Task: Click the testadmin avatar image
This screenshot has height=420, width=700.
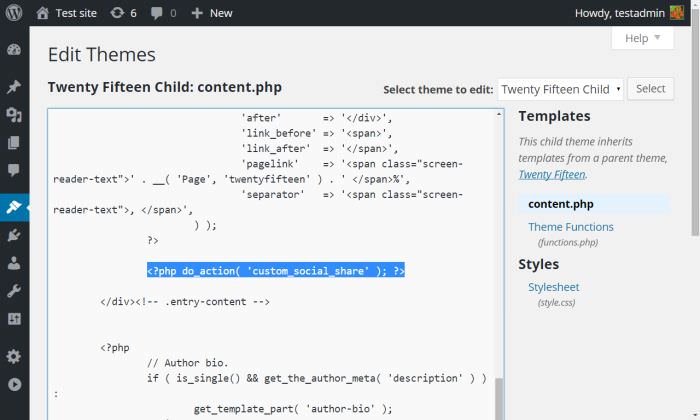Action: [x=677, y=13]
